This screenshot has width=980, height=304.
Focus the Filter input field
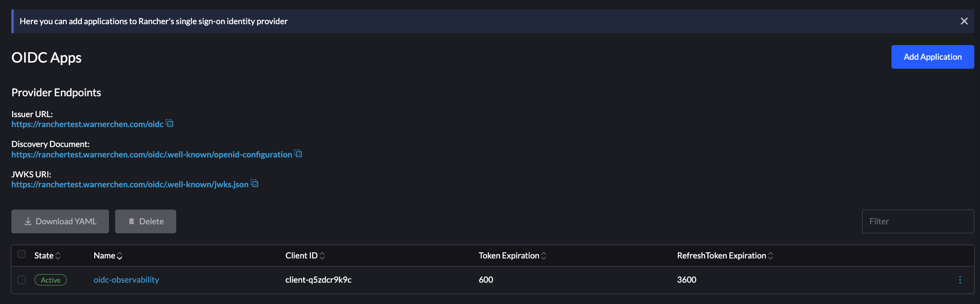917,221
